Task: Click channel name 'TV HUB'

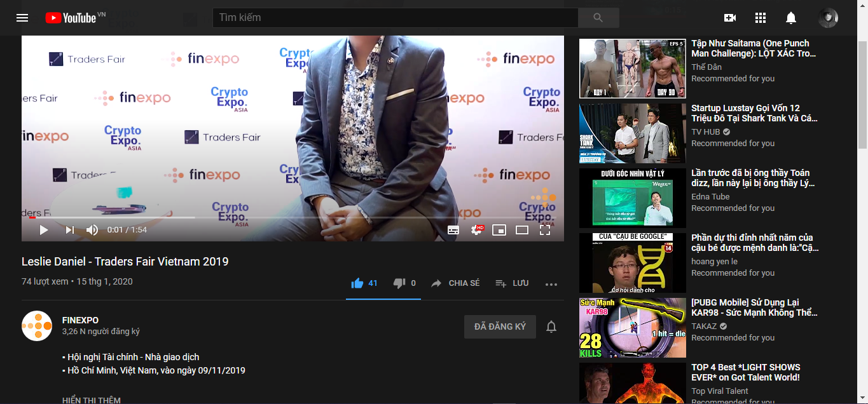Action: (x=706, y=131)
